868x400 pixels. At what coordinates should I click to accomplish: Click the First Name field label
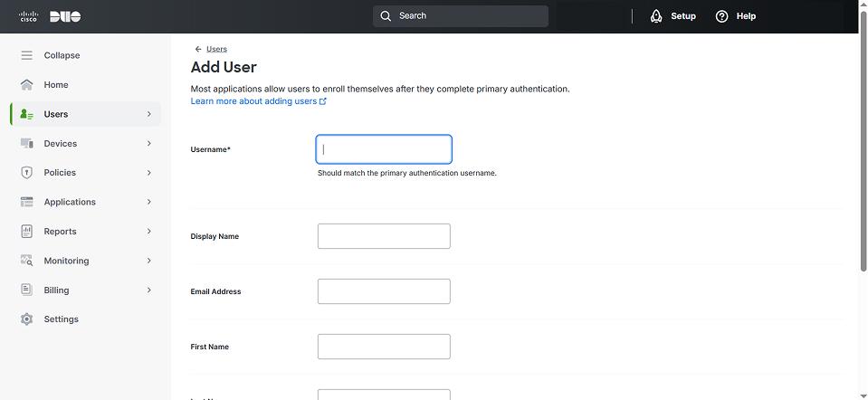[x=210, y=347]
